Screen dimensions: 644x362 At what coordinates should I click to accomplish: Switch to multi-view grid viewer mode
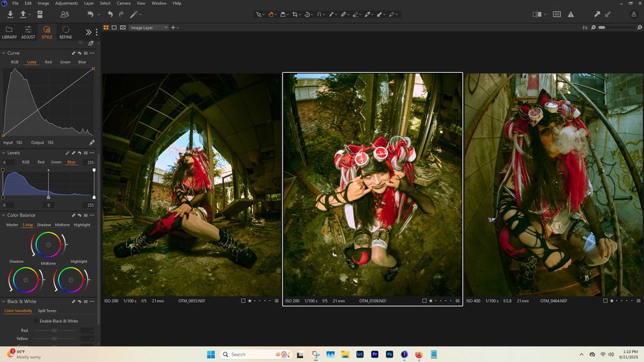click(x=106, y=28)
